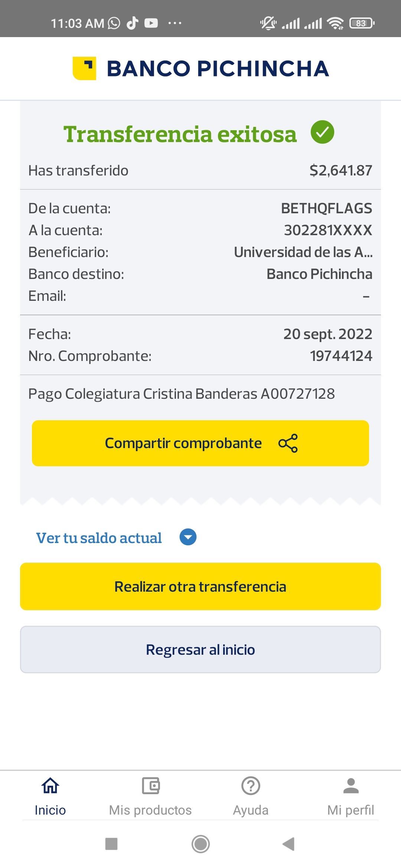Tap the WhatsApp notification icon
The height and width of the screenshot is (868, 401).
tap(114, 23)
